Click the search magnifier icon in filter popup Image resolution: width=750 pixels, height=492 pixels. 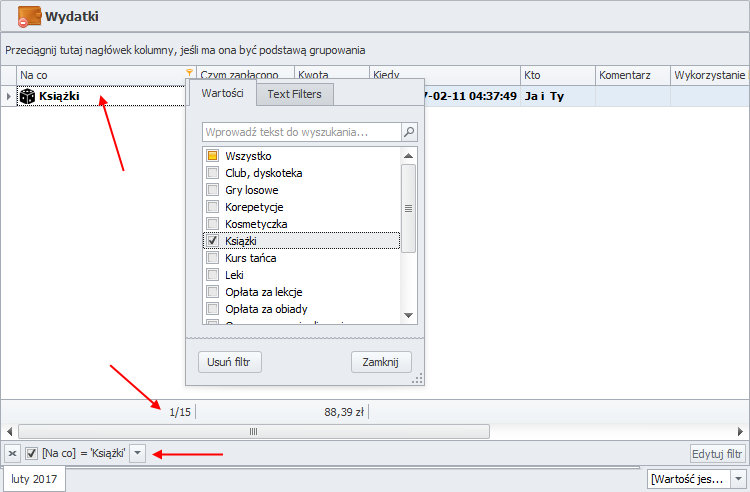point(409,132)
